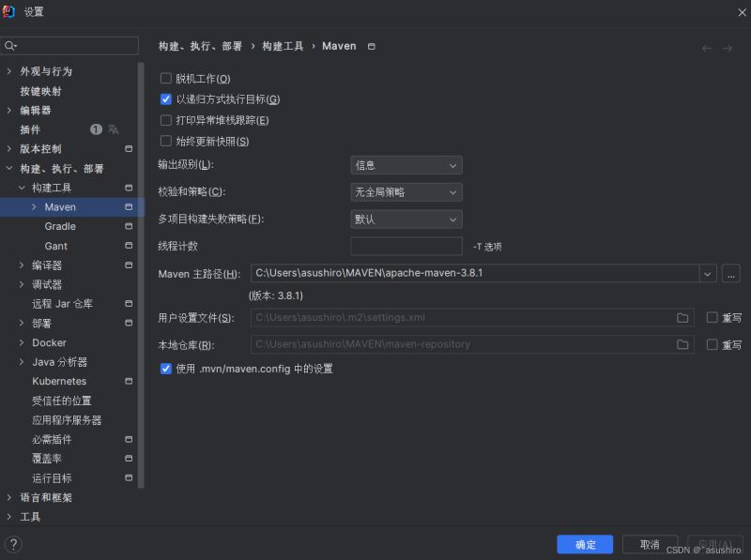This screenshot has height=560, width=751.
Task: Click the 线程计数 input field
Action: point(406,247)
